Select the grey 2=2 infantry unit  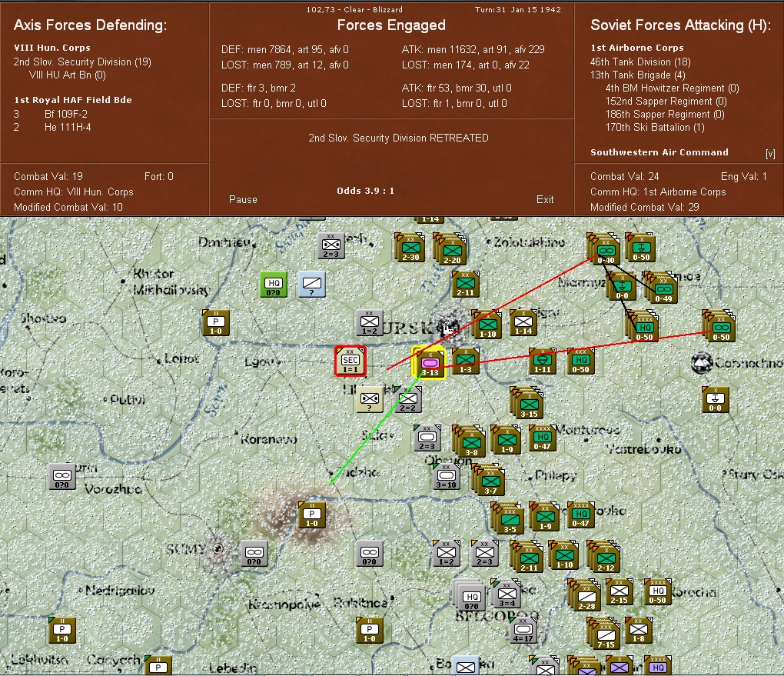[407, 399]
